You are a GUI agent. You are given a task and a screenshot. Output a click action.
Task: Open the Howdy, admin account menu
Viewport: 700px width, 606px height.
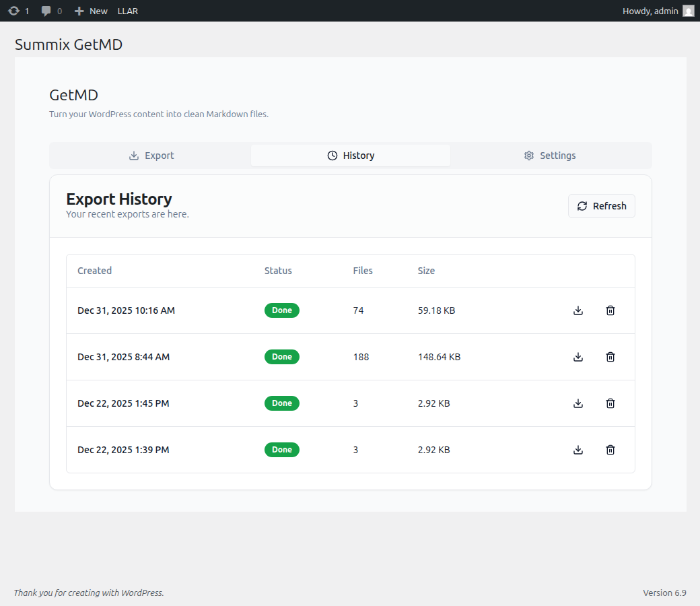click(x=658, y=11)
